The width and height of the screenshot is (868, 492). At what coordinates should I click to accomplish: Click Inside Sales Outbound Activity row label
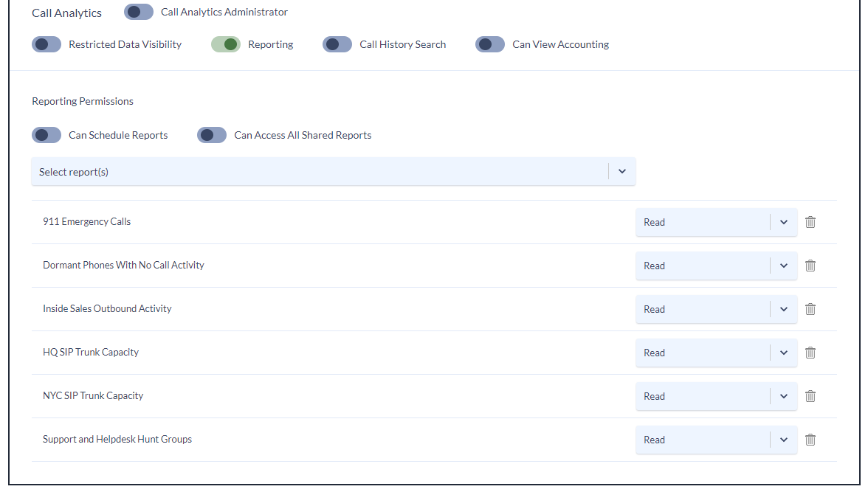108,309
